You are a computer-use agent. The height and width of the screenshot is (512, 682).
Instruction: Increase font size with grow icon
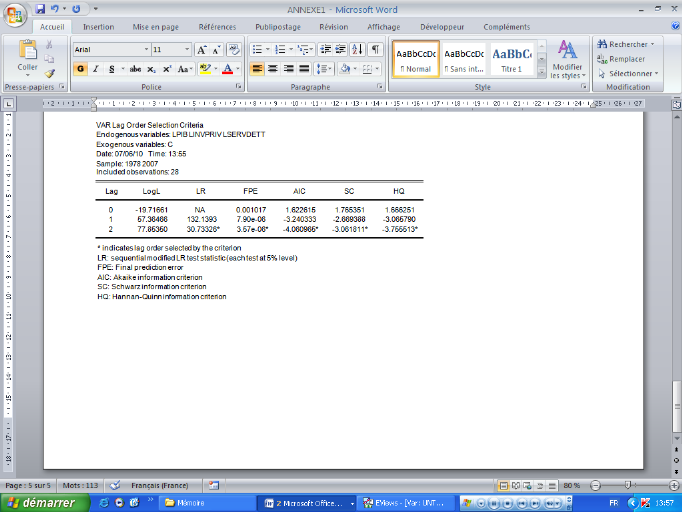201,50
